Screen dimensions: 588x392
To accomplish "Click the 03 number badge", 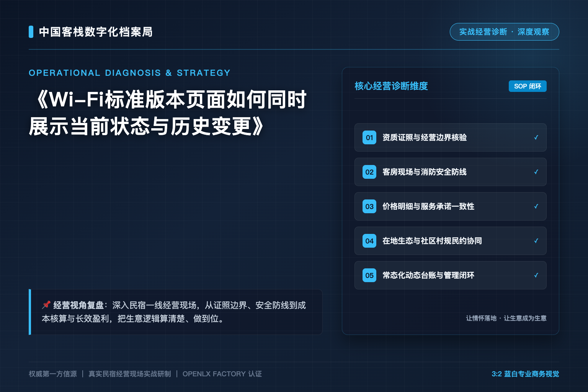I will [x=369, y=206].
